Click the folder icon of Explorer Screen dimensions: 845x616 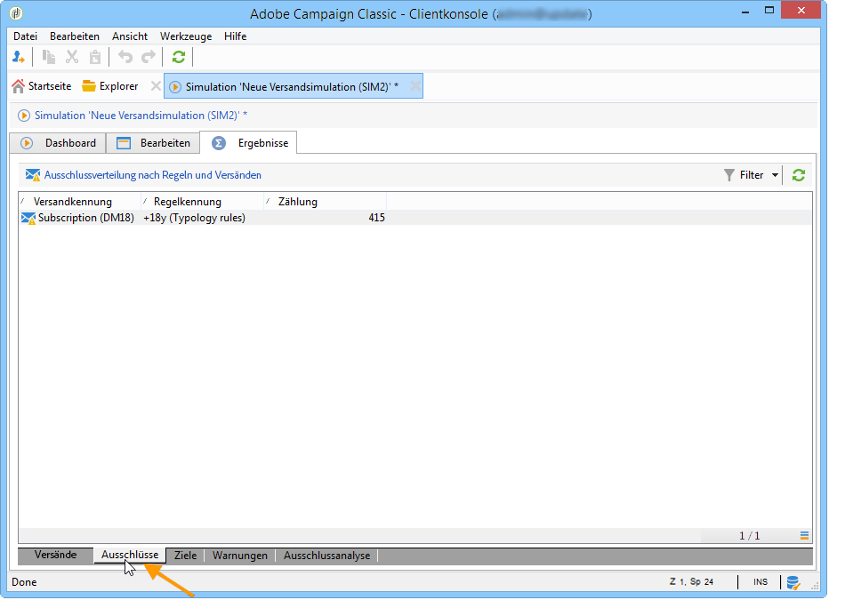tap(89, 86)
